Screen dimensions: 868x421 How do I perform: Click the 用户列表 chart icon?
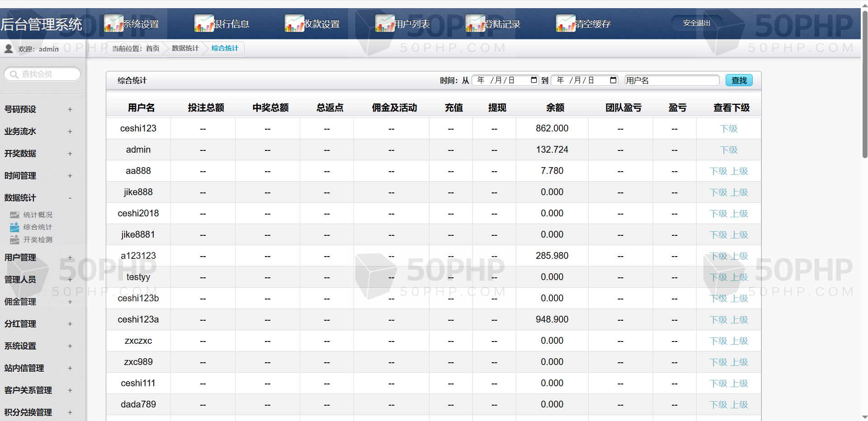385,23
